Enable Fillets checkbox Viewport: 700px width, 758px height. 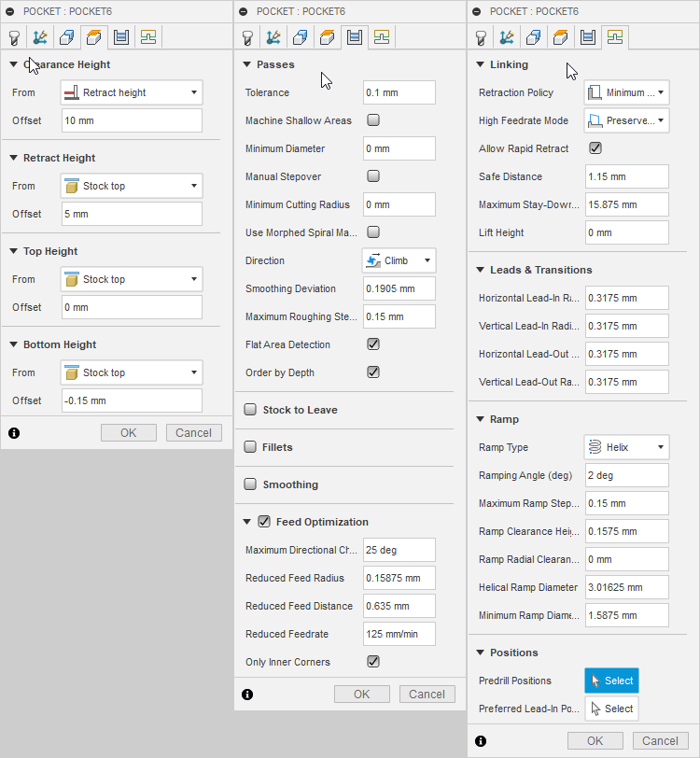pos(250,446)
